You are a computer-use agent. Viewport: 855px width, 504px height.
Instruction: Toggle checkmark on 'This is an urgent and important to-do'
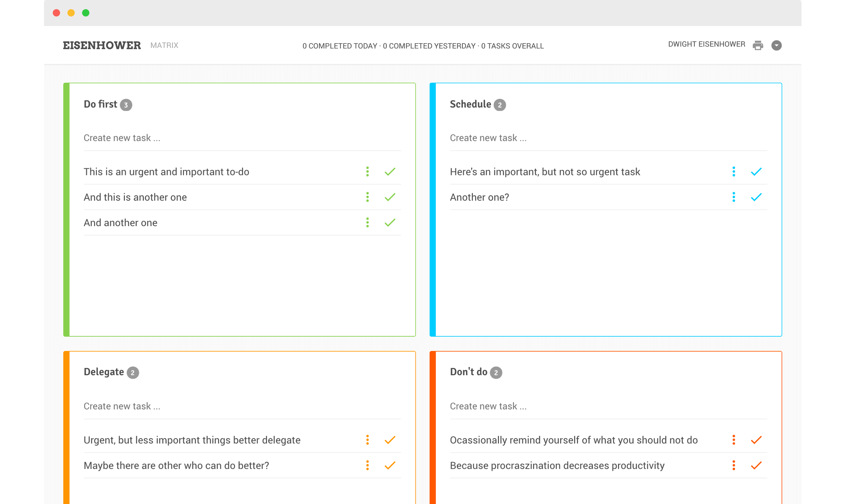coord(390,171)
